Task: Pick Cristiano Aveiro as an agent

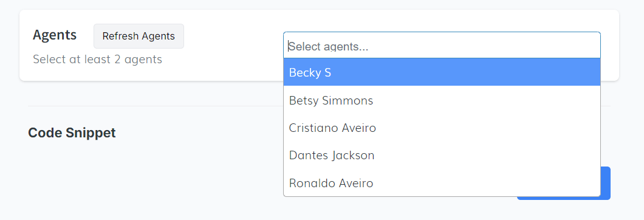Action: point(442,128)
